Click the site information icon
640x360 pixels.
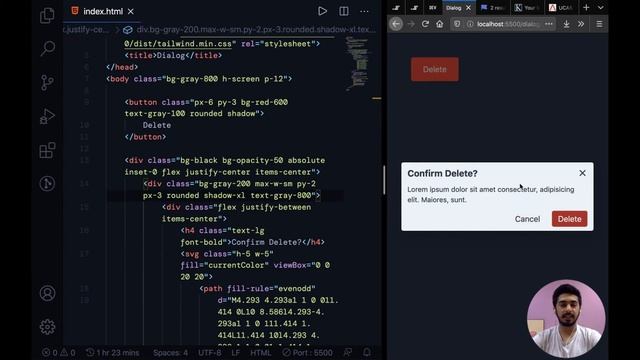(x=470, y=24)
